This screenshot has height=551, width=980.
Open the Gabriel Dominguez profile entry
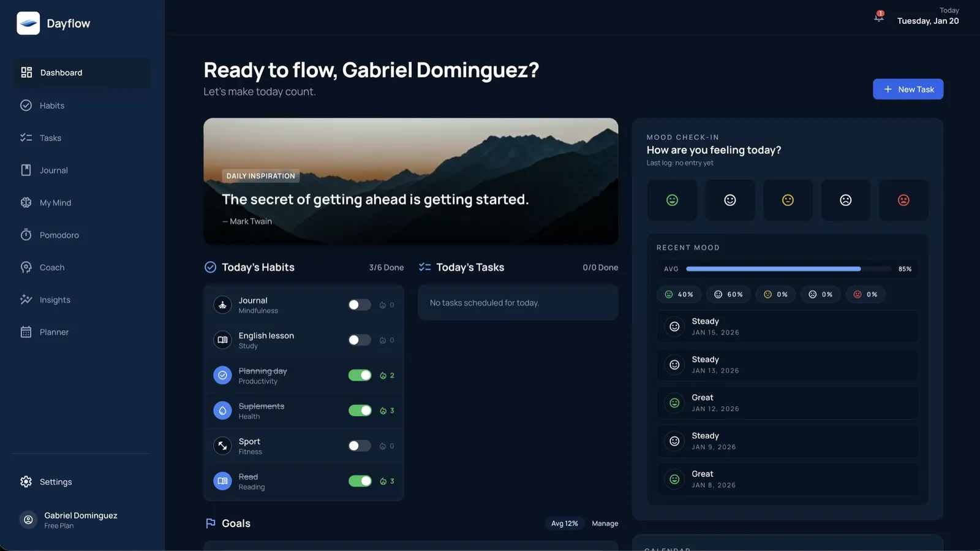(x=81, y=520)
